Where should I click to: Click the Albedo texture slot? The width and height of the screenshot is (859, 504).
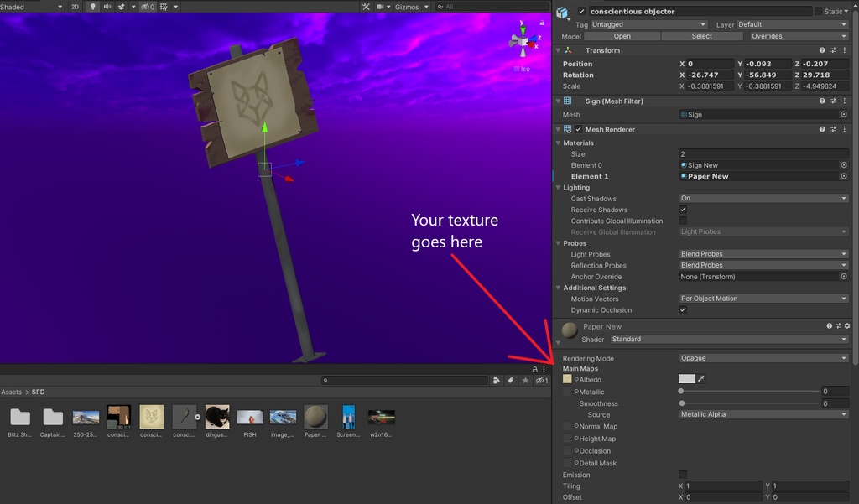[x=567, y=378]
